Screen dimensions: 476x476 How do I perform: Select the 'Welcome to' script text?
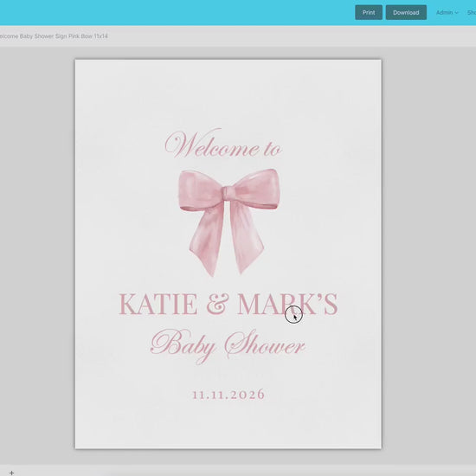[223, 144]
